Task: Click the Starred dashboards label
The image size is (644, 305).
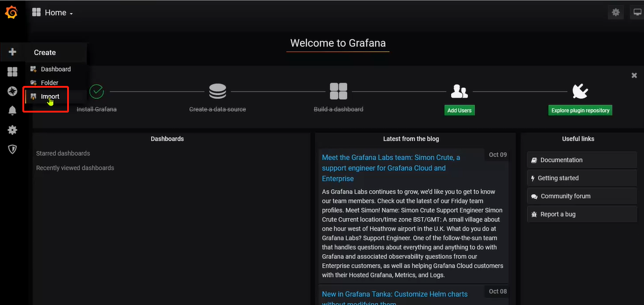Action: coord(63,153)
